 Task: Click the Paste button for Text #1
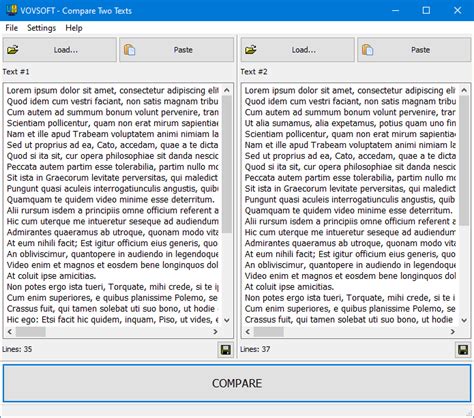click(x=177, y=50)
